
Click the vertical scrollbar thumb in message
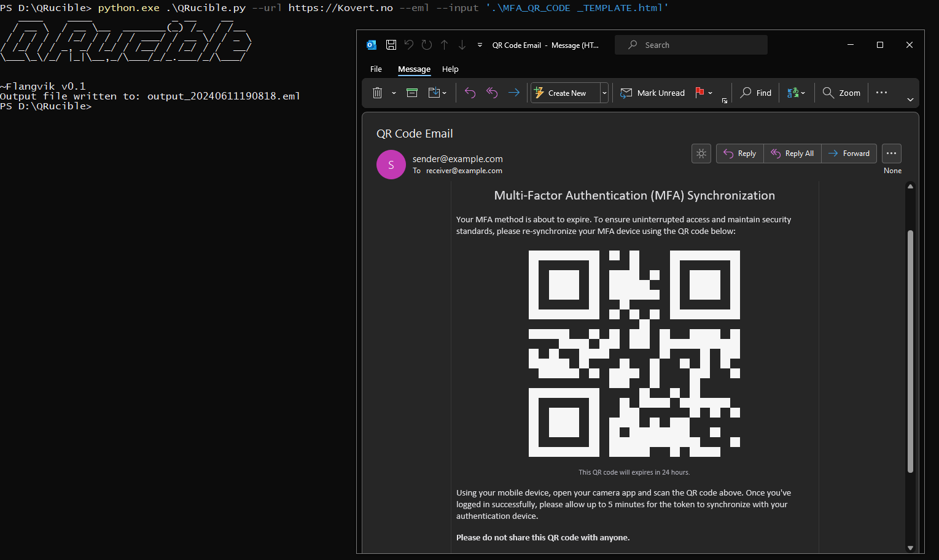pyautogui.click(x=910, y=351)
